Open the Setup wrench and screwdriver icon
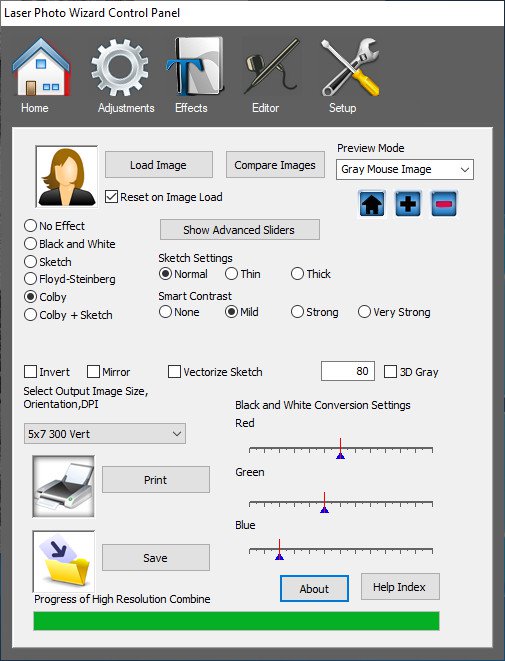The height and width of the screenshot is (661, 505). [x=349, y=67]
